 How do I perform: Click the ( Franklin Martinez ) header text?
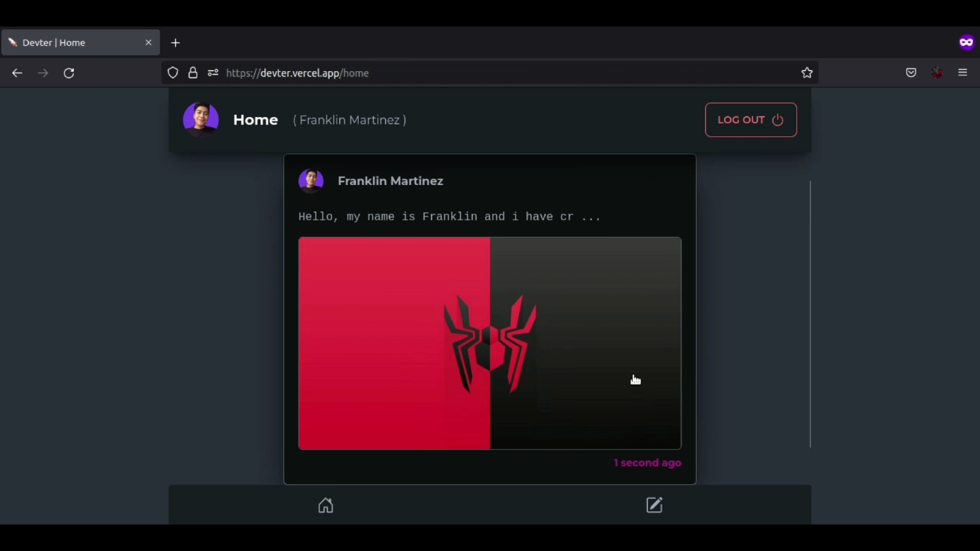[349, 120]
